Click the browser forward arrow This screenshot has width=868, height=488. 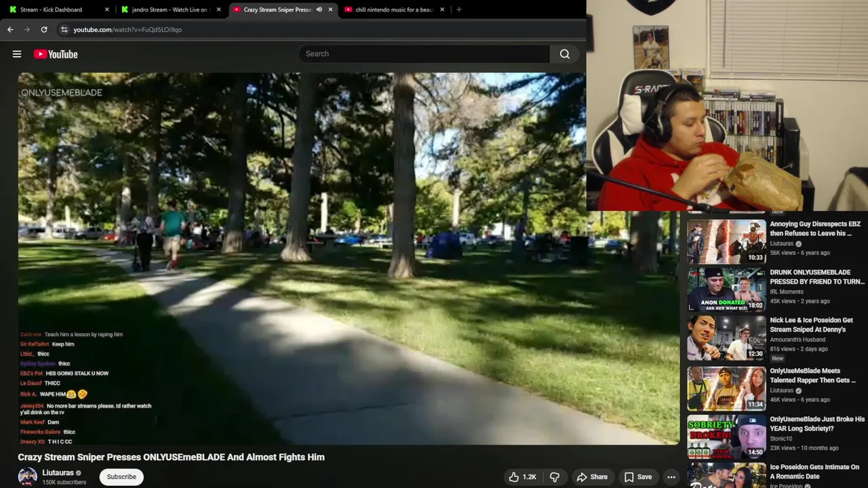pyautogui.click(x=27, y=29)
